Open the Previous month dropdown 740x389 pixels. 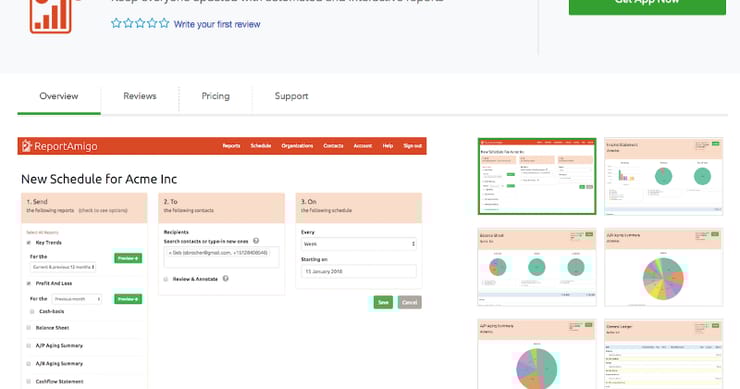pos(76,299)
